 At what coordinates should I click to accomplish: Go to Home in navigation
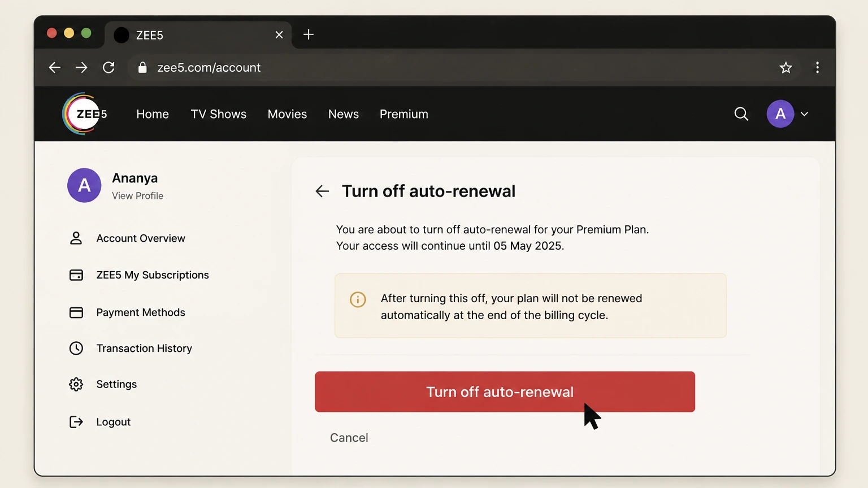[153, 114]
